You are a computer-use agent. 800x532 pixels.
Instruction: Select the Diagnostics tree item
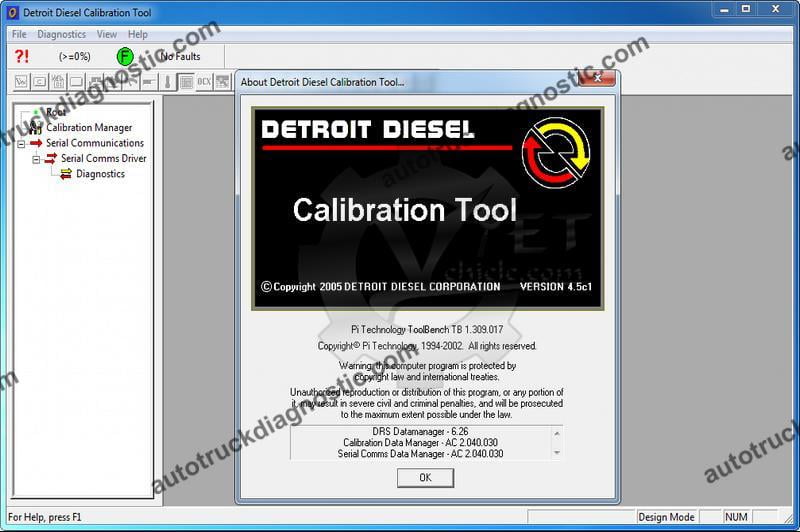(x=101, y=174)
